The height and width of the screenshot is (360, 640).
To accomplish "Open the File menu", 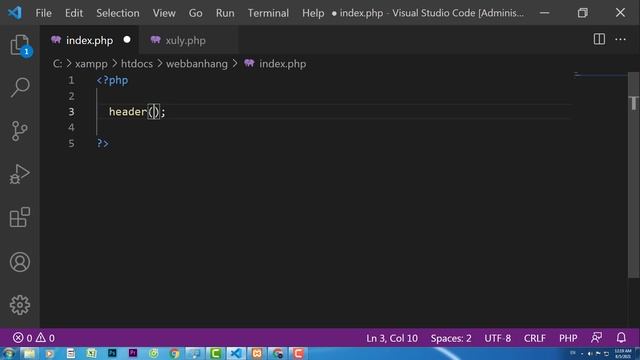I will 43,13.
